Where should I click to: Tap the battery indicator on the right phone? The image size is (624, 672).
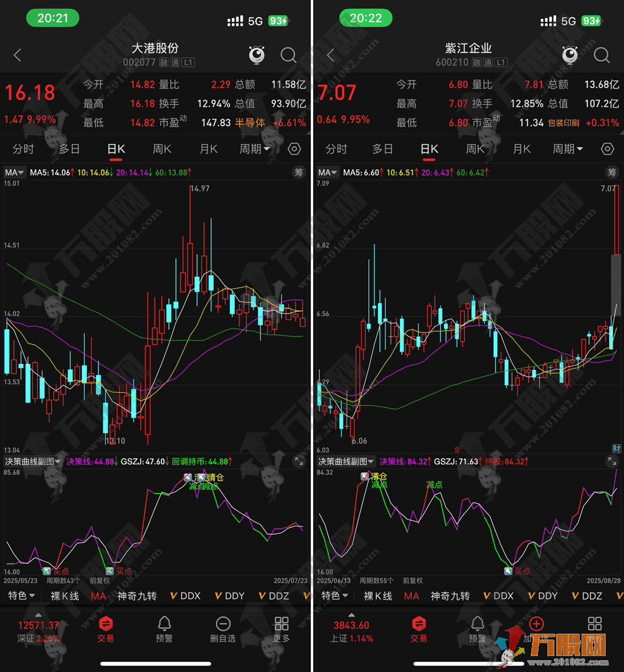click(592, 21)
